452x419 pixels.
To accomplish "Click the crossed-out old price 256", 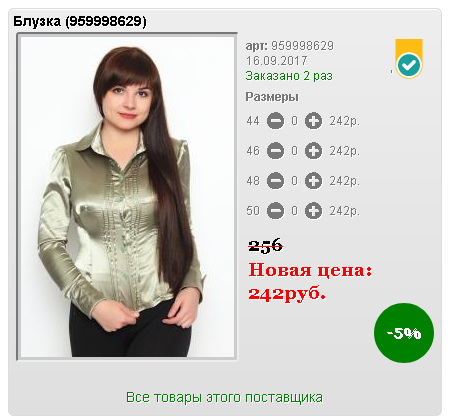I will point(266,246).
